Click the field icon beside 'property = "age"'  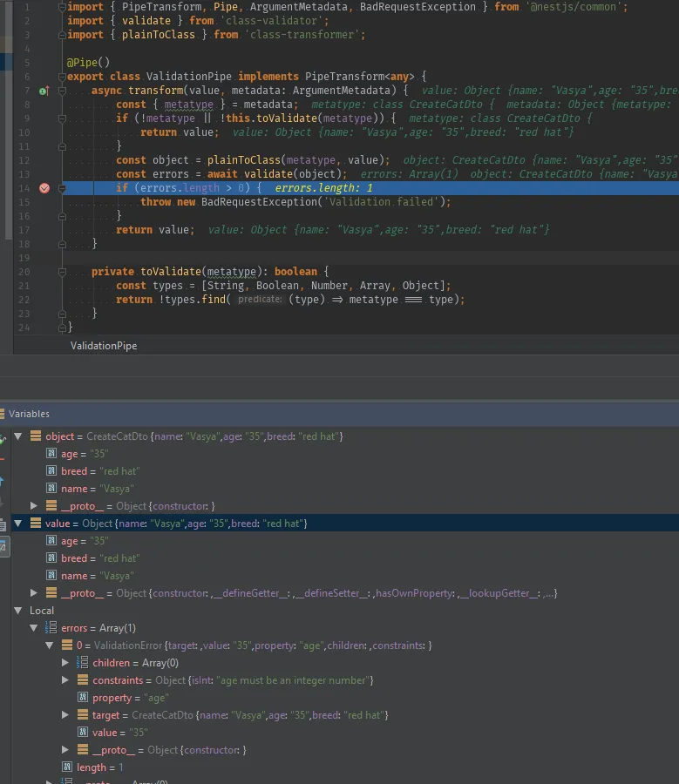(x=83, y=698)
